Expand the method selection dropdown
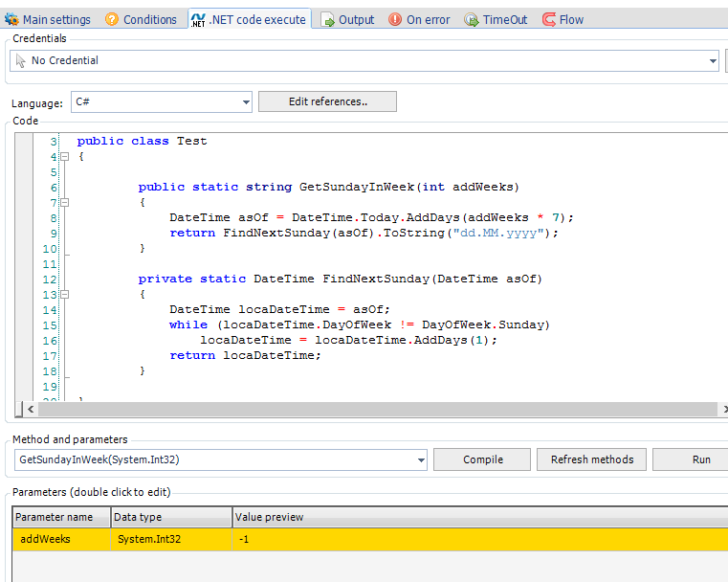 [421, 460]
